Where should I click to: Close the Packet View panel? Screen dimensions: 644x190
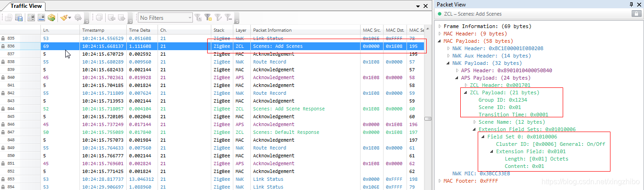click(x=638, y=4)
